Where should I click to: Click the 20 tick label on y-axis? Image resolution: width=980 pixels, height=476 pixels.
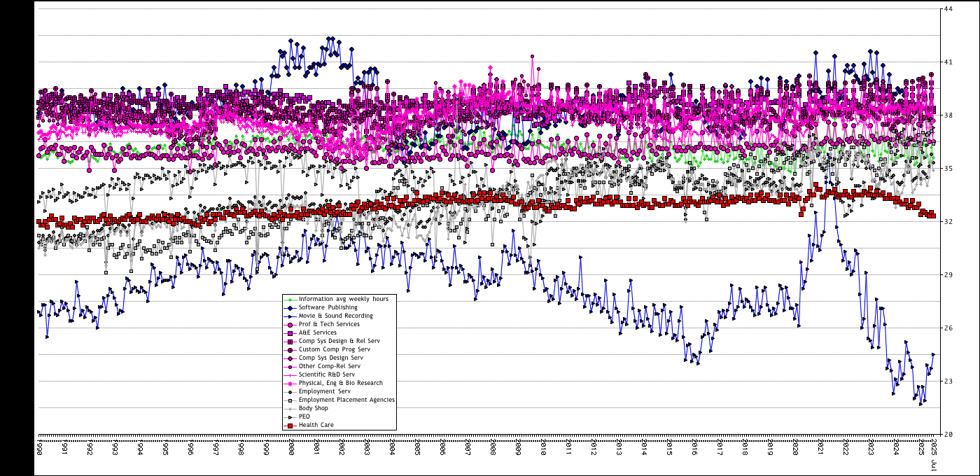point(947,435)
